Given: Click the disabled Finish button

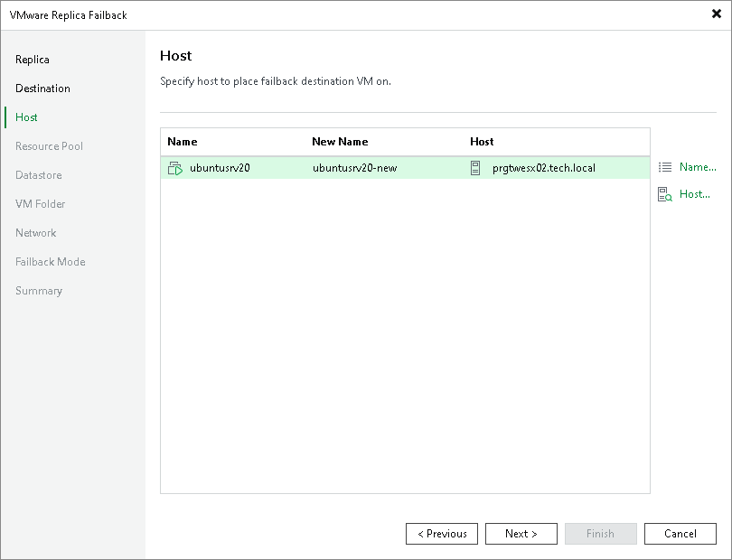Looking at the screenshot, I should coord(600,534).
